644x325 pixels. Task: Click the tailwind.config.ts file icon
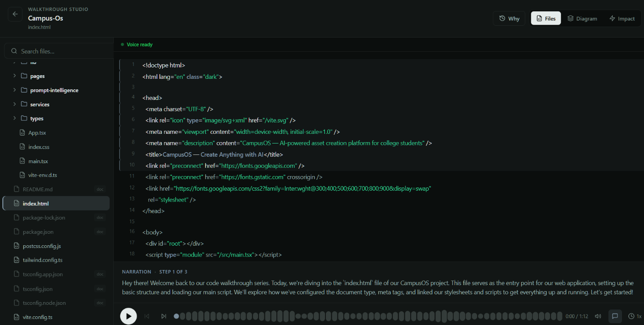pos(17,260)
